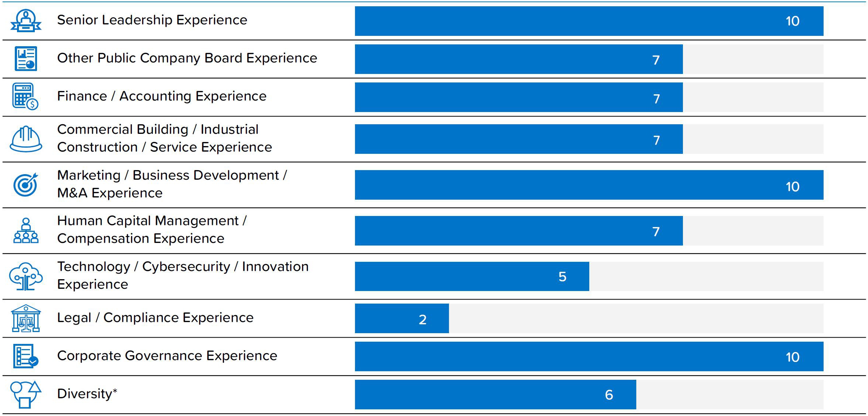
Task: Click the Diversity bar showing 6
Action: point(495,395)
